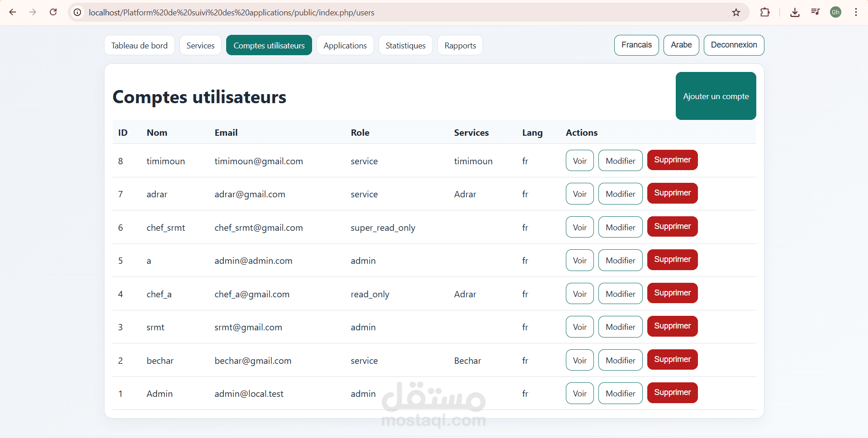868x438 pixels.
Task: Open the browser extensions puzzle icon
Action: pos(765,12)
